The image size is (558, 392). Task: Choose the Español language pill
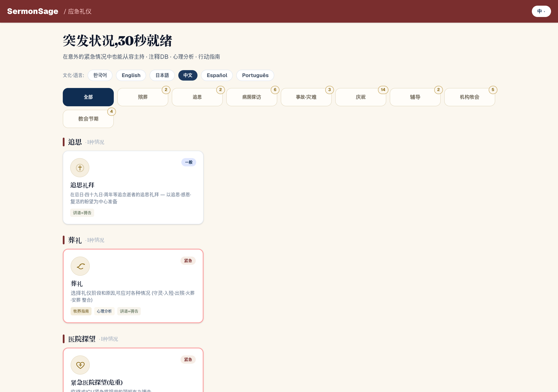click(x=217, y=75)
